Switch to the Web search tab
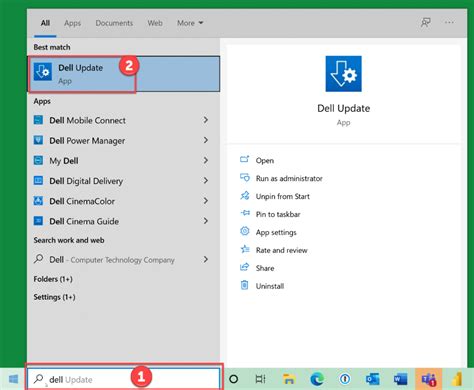Screen dimensions: 474x390 [155, 23]
